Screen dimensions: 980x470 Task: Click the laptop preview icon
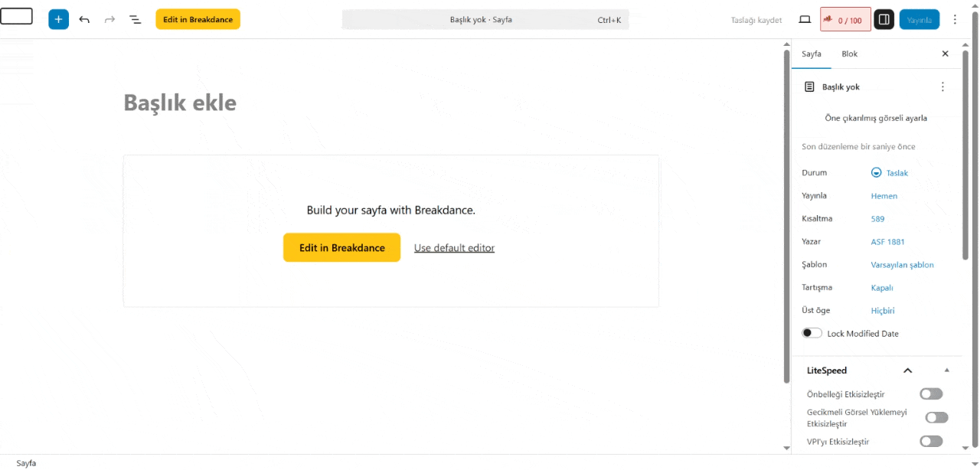(x=805, y=19)
